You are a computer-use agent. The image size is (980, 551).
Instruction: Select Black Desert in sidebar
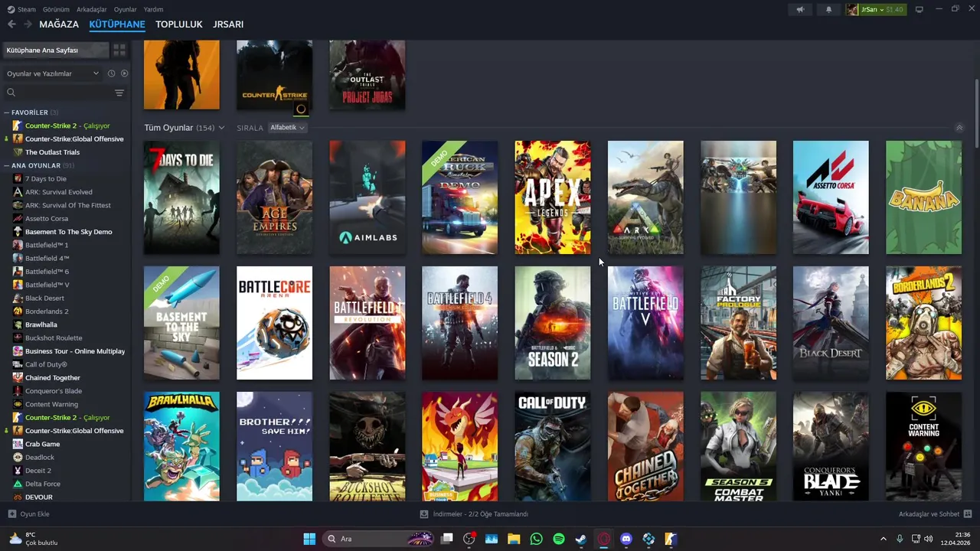(44, 298)
